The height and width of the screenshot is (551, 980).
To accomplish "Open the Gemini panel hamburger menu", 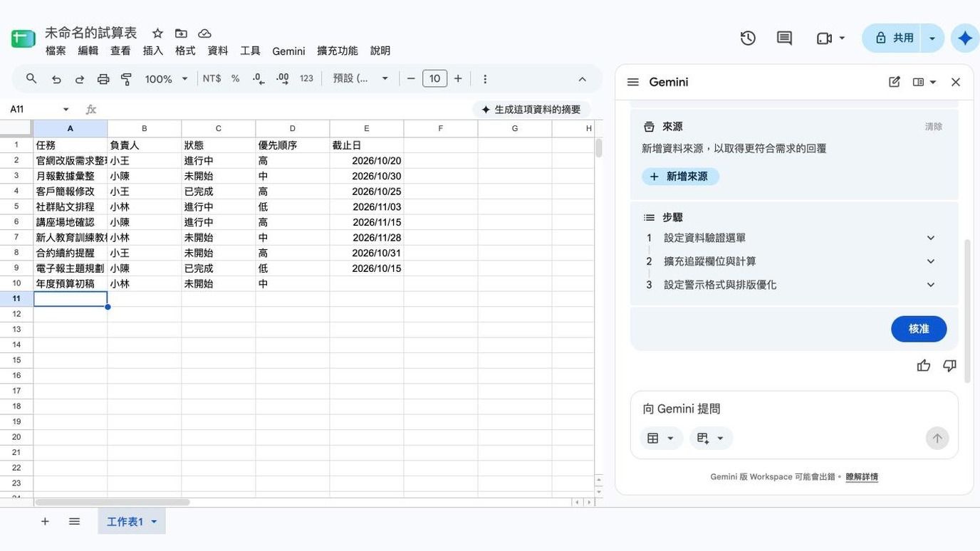I will tap(632, 82).
